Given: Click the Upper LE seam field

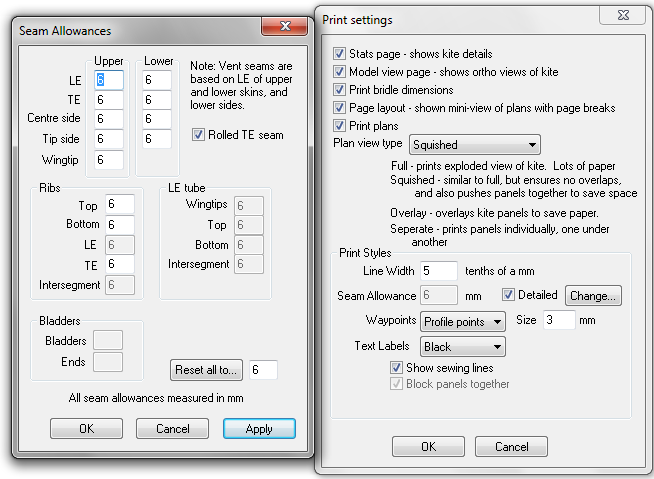Looking at the screenshot, I should pos(109,79).
